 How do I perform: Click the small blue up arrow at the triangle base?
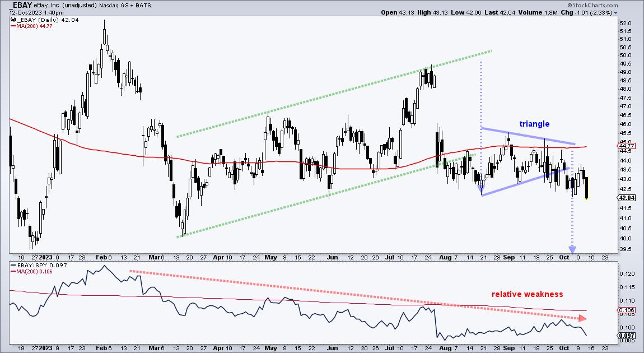[481, 192]
